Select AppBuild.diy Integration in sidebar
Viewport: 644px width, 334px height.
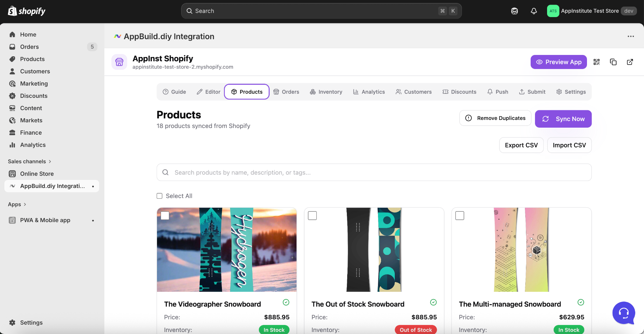point(52,186)
